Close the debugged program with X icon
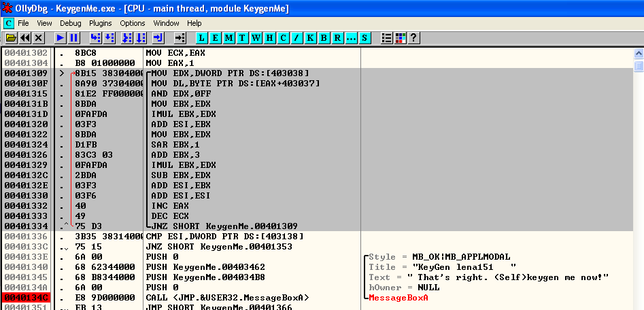The height and width of the screenshot is (310, 644). click(39, 38)
